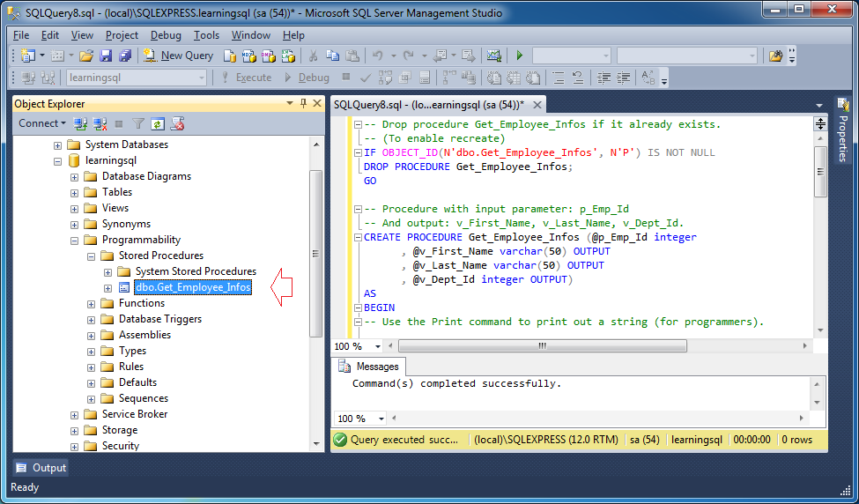Click the Uncomment Selected Lines icon
This screenshot has width=859, height=504.
click(577, 78)
